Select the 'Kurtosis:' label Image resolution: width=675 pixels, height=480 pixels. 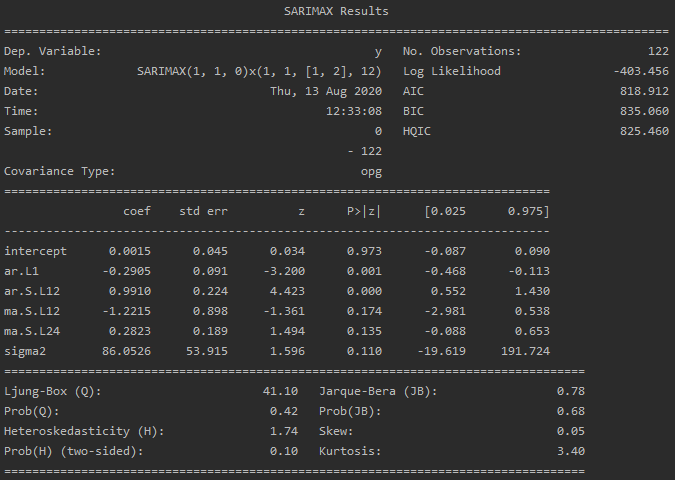coord(350,452)
